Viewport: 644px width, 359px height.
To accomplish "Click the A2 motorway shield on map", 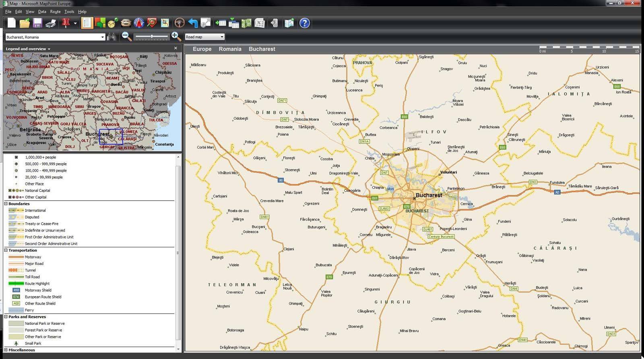I will (557, 192).
